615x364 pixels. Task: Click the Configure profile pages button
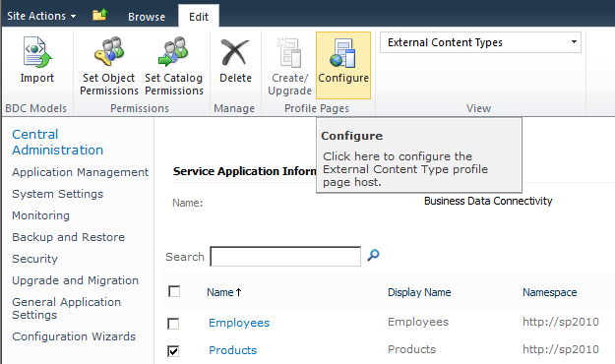343,65
